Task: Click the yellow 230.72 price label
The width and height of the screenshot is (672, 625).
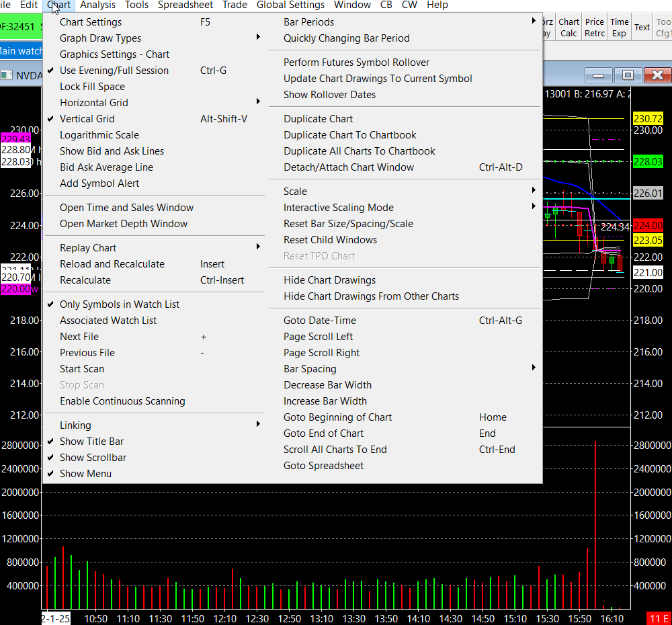Action: tap(648, 119)
